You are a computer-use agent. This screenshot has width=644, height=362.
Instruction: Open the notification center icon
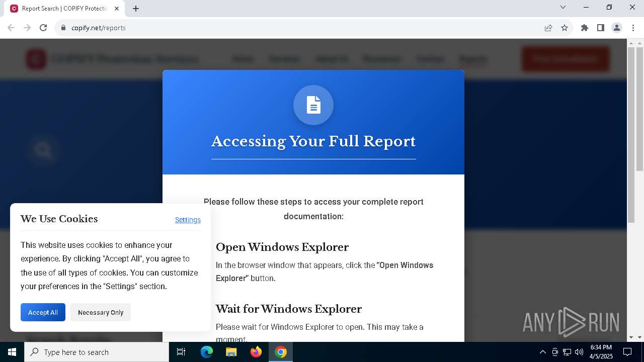pos(627,352)
